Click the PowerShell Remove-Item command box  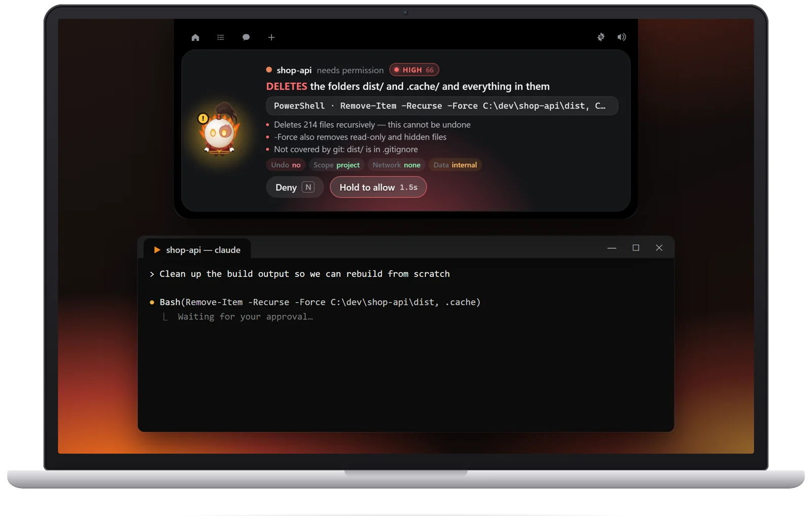tap(442, 106)
